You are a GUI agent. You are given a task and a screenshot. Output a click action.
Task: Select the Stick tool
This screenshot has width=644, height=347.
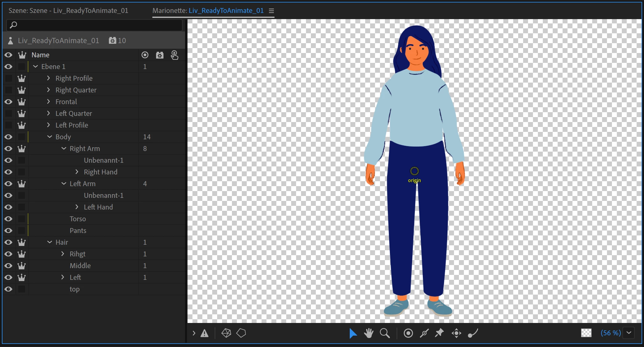[x=424, y=333]
